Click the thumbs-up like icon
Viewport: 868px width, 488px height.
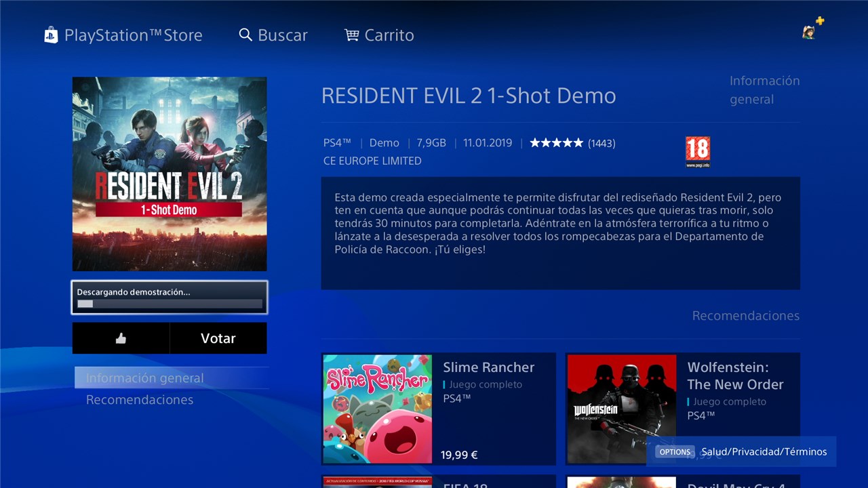121,338
